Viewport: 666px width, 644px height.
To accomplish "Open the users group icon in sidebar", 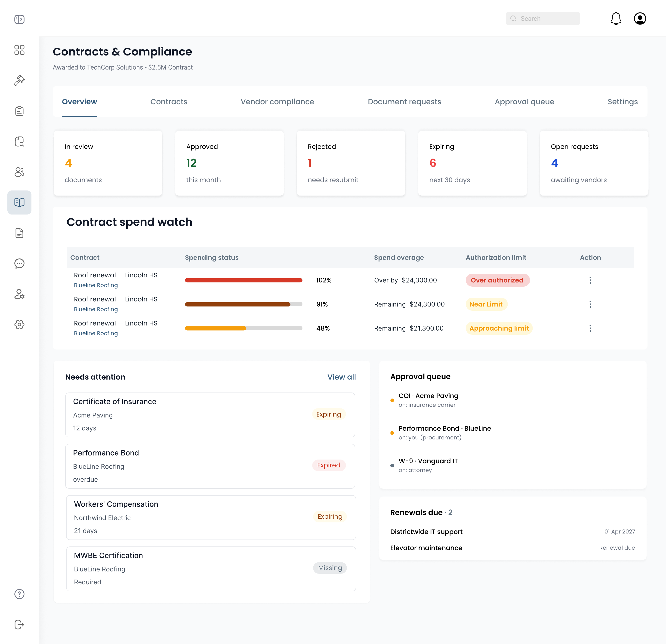I will coord(19,172).
